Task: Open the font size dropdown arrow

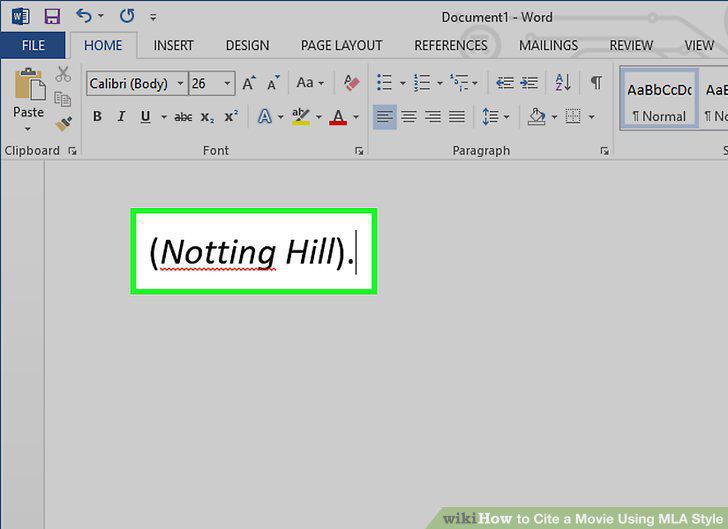Action: coord(228,84)
